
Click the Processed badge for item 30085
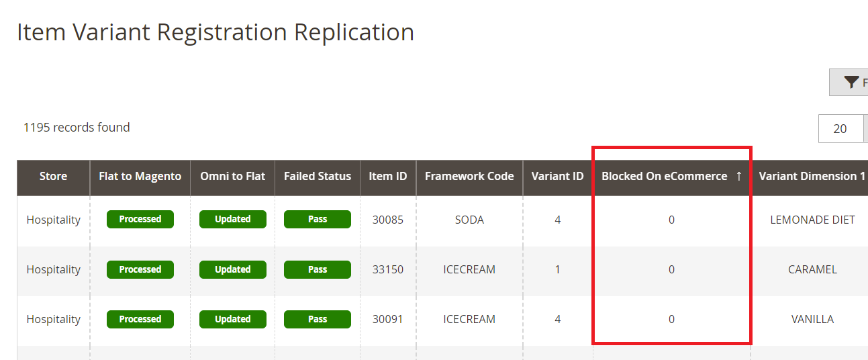pyautogui.click(x=140, y=220)
